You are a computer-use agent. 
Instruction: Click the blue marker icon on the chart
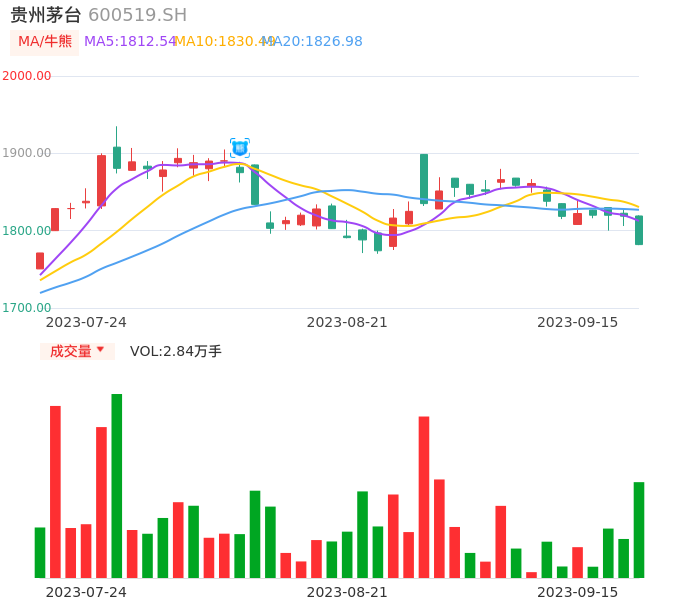(x=240, y=148)
